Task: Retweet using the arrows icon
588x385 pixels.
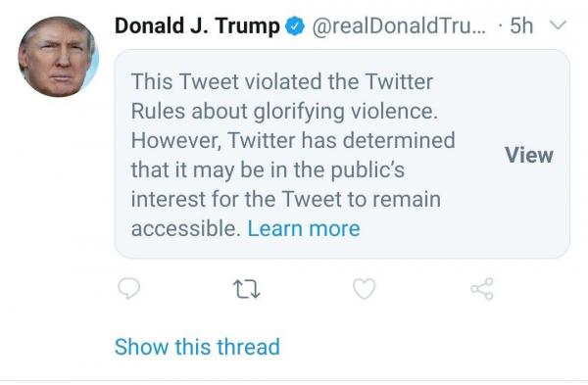Action: (x=246, y=289)
